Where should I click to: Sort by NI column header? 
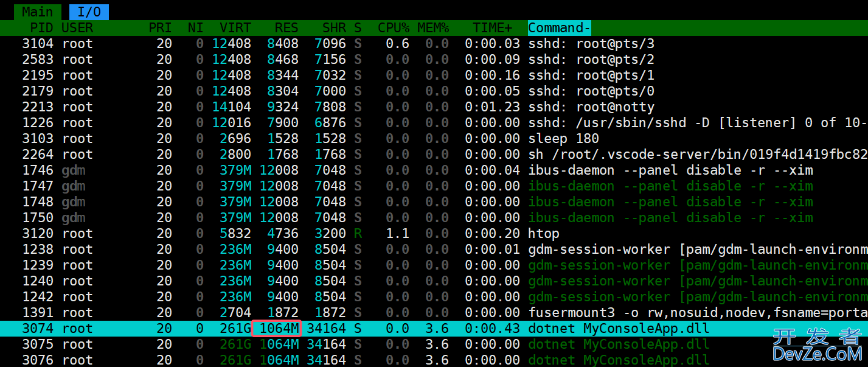(196, 28)
